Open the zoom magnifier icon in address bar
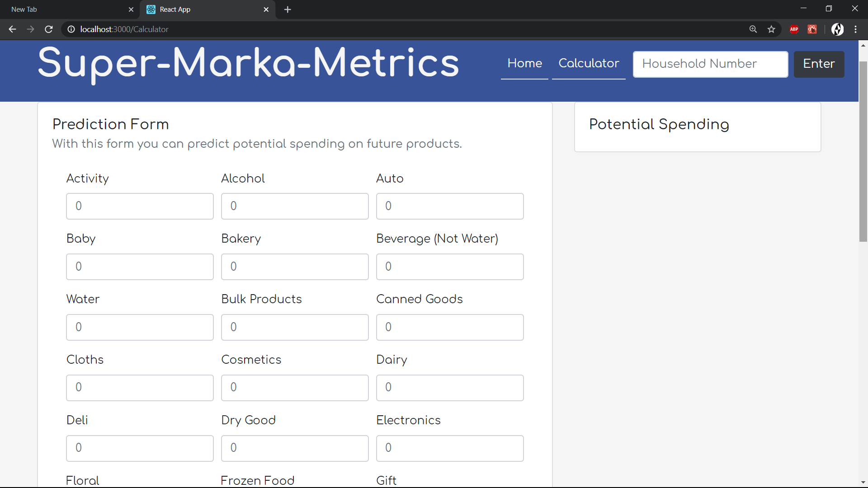 (x=753, y=29)
